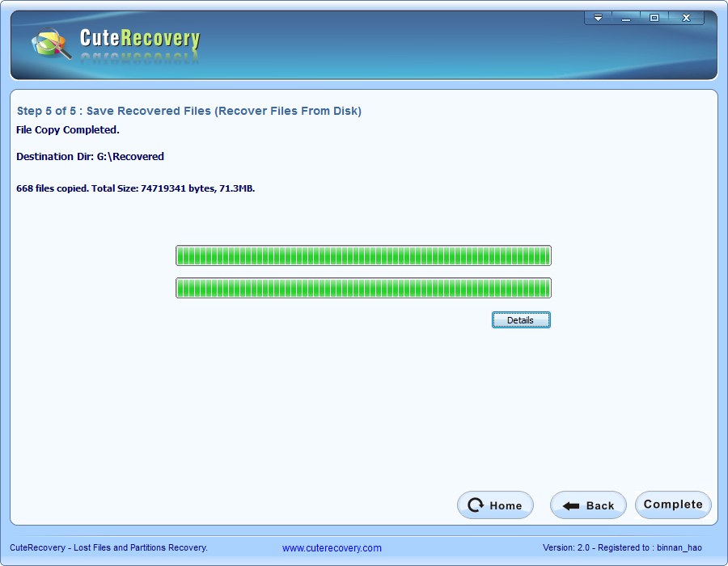
Task: Click the circular arrow icon on Home
Action: 476,505
